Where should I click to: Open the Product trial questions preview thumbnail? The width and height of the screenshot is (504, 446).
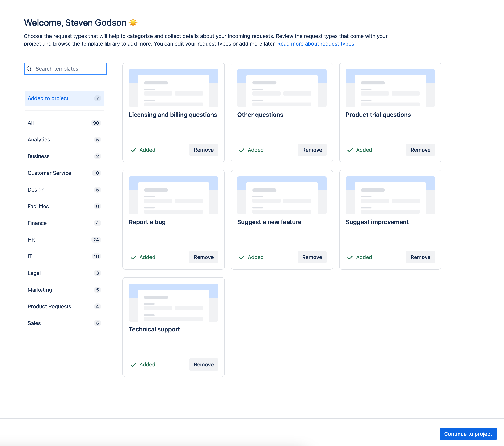click(390, 88)
